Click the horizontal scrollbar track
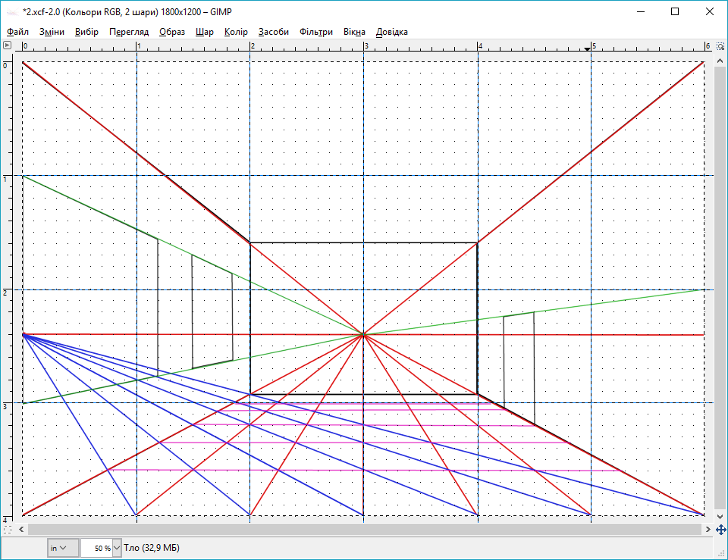The image size is (728, 560). click(x=365, y=530)
